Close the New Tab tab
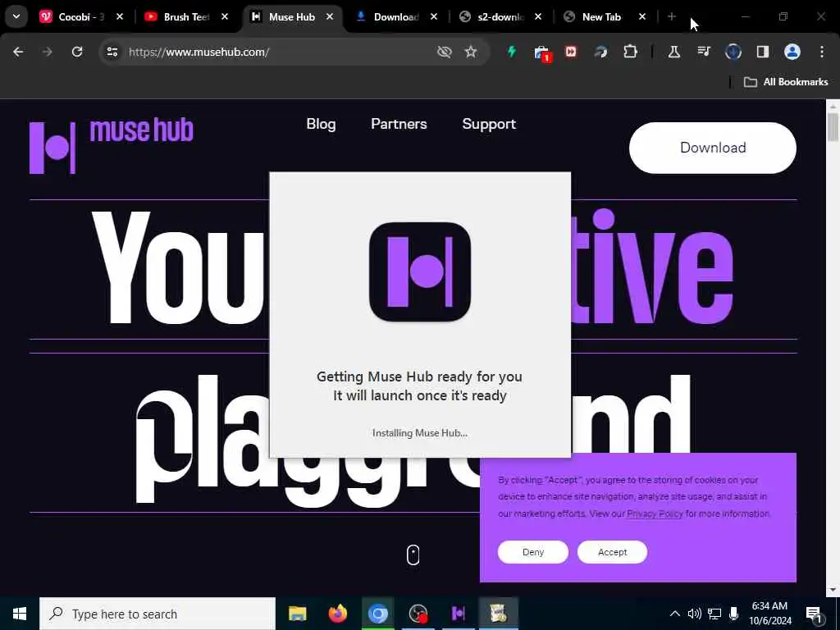Image resolution: width=840 pixels, height=630 pixels. [641, 16]
